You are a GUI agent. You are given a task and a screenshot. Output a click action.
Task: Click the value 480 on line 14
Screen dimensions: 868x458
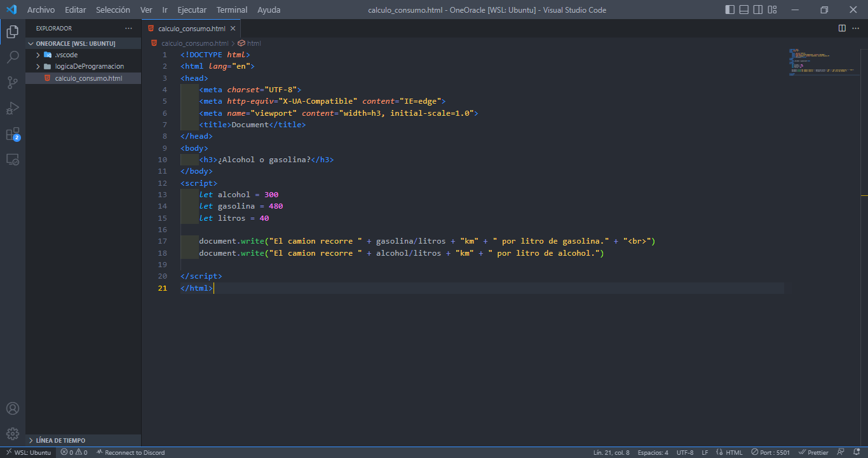pos(276,206)
